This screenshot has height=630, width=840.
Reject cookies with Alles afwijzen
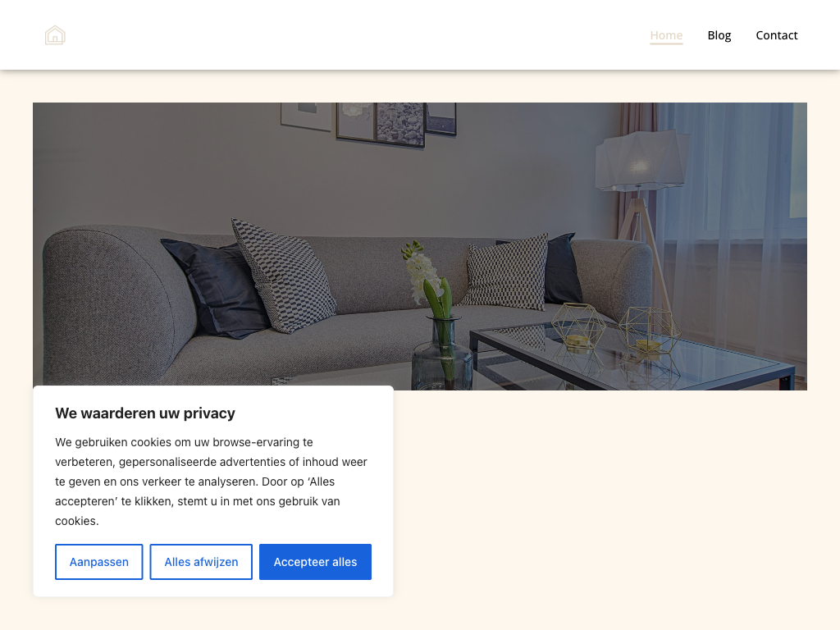pyautogui.click(x=201, y=562)
